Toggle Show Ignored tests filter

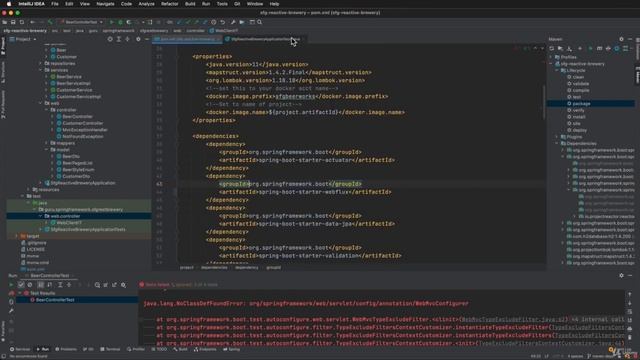click(29, 284)
